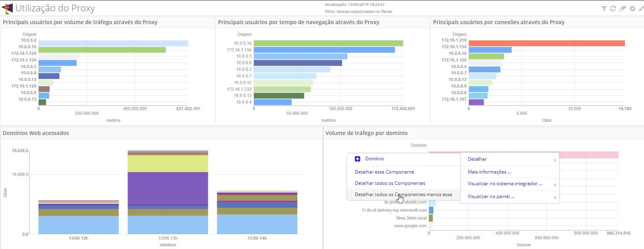Click the Volume de tráfego por domínio title
Screen dimensions: 644x249
pyautogui.click(x=367, y=133)
